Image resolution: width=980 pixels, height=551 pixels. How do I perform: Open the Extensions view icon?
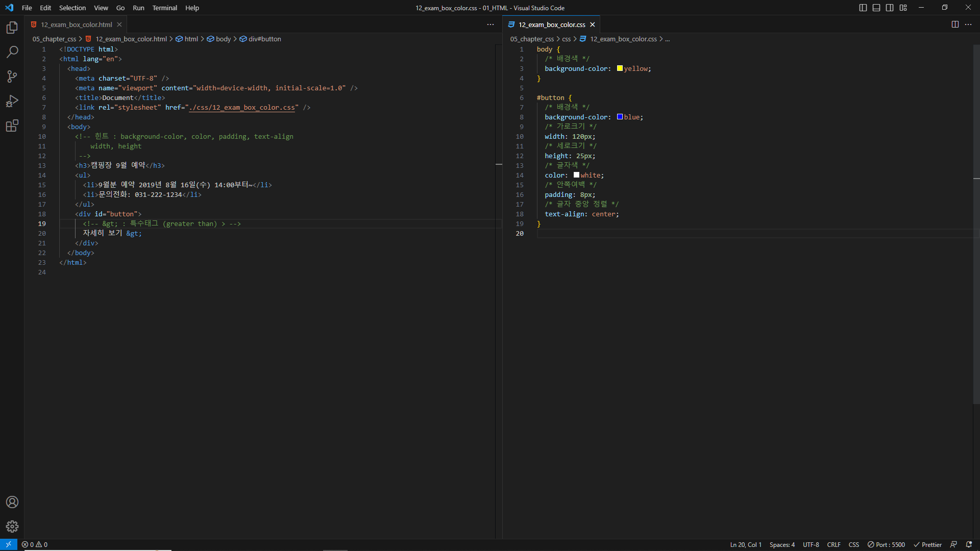coord(12,126)
